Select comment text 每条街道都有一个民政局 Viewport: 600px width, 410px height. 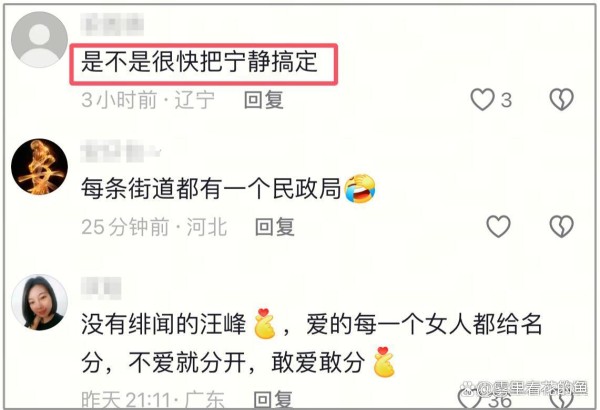pos(210,188)
